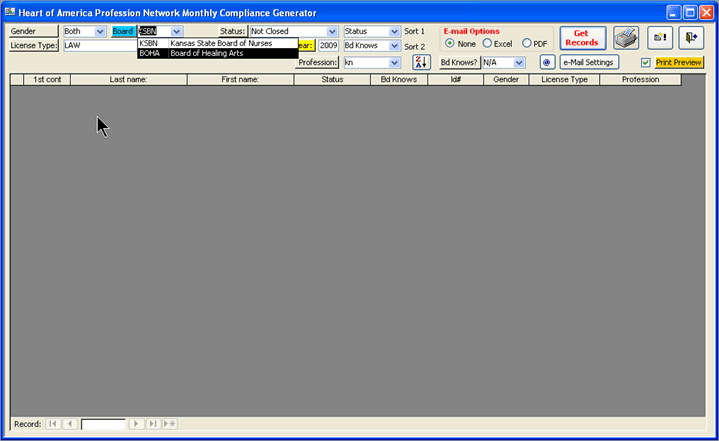Click the application icon in title bar

(x=10, y=12)
